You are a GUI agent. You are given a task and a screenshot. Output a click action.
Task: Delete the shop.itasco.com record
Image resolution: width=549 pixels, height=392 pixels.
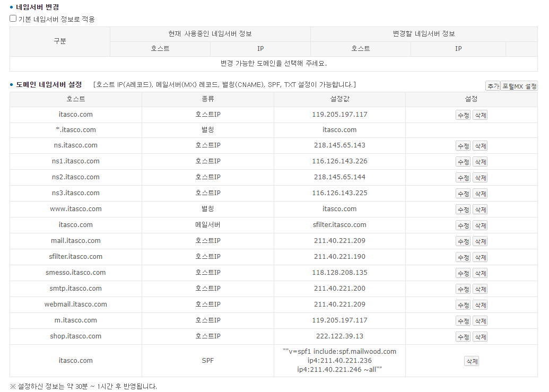(x=480, y=337)
